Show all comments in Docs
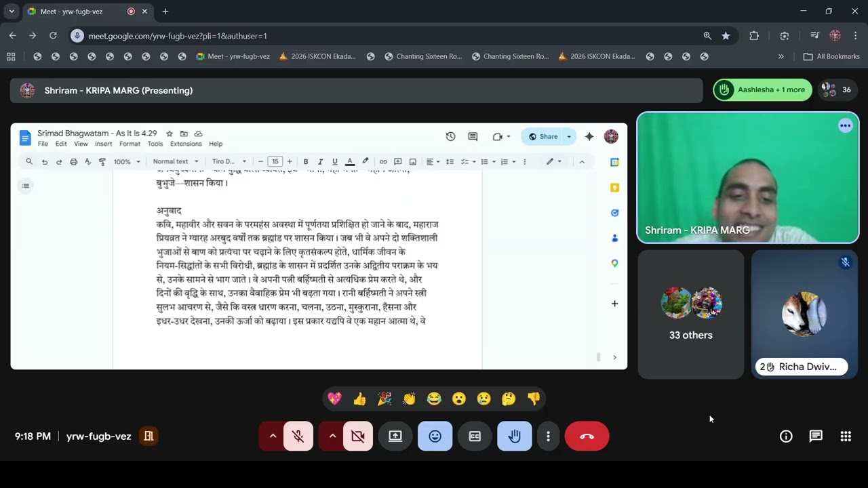Image resolution: width=868 pixels, height=488 pixels. tap(473, 137)
